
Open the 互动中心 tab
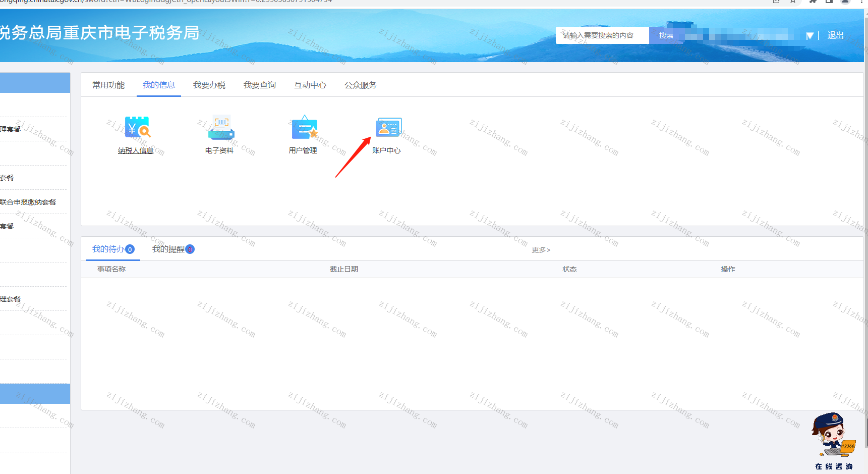pos(310,85)
